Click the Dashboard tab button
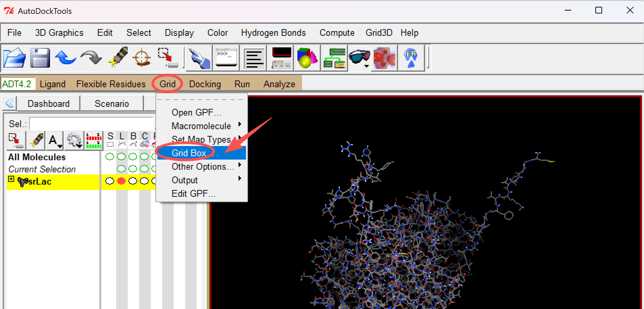 pyautogui.click(x=49, y=103)
